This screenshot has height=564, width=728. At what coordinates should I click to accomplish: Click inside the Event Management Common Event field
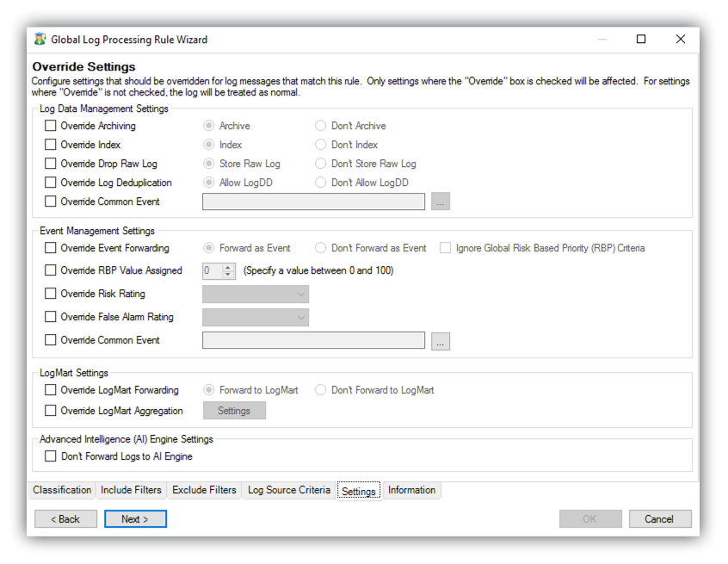pyautogui.click(x=313, y=341)
